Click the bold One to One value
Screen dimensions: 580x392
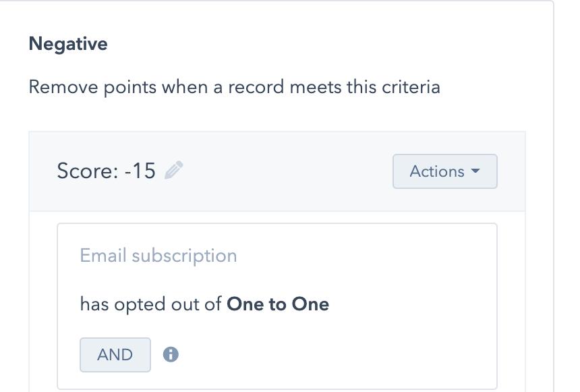point(278,304)
